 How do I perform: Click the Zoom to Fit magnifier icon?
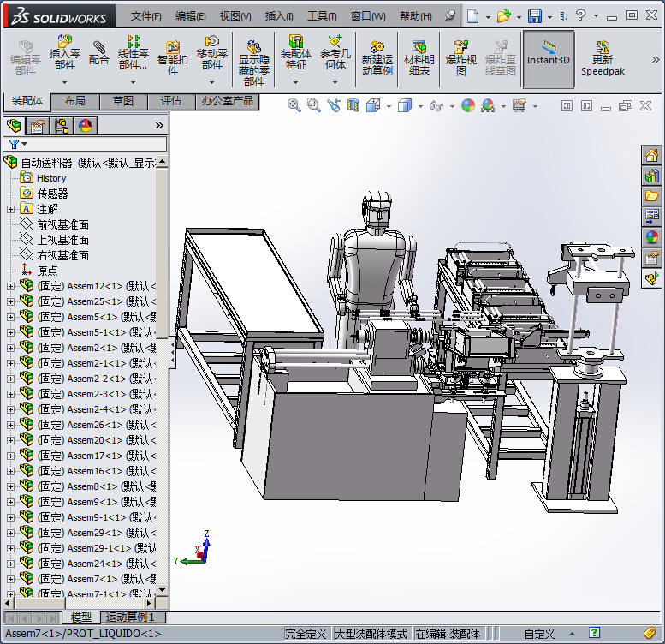(x=294, y=105)
